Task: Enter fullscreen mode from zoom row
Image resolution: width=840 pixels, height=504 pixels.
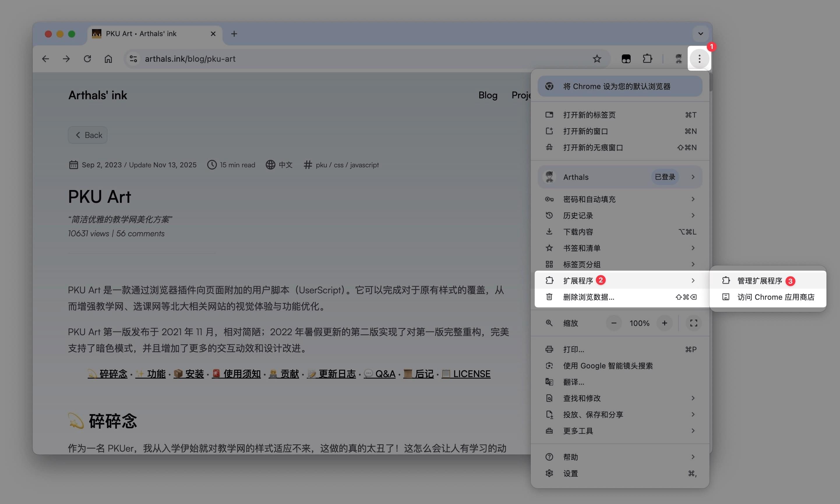Action: click(x=693, y=323)
